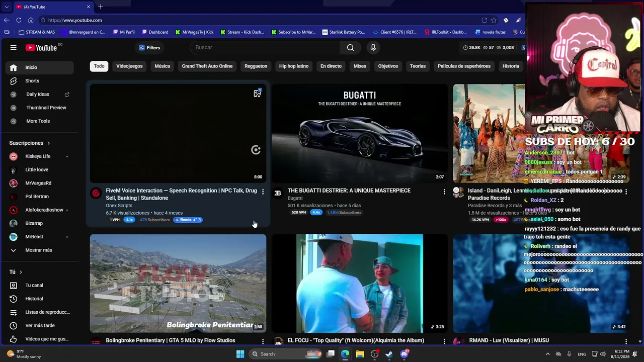The image size is (644, 362).
Task: Select the Mixes chip
Action: (360, 66)
